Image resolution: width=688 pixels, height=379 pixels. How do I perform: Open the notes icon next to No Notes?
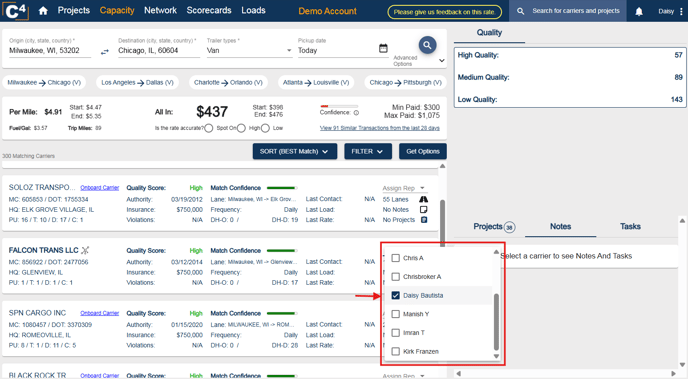point(423,210)
